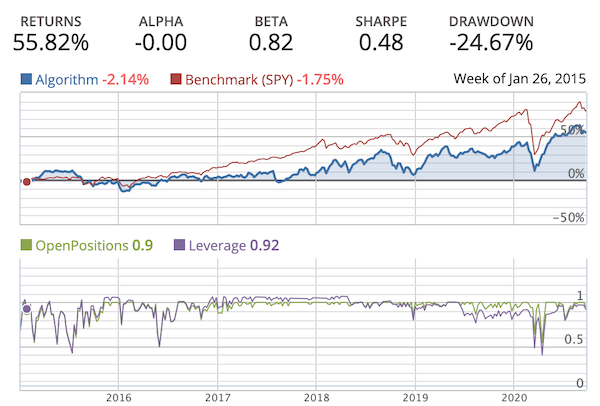Click the green OpenPositions legend swatch
The image size is (600, 406).
tap(26, 245)
